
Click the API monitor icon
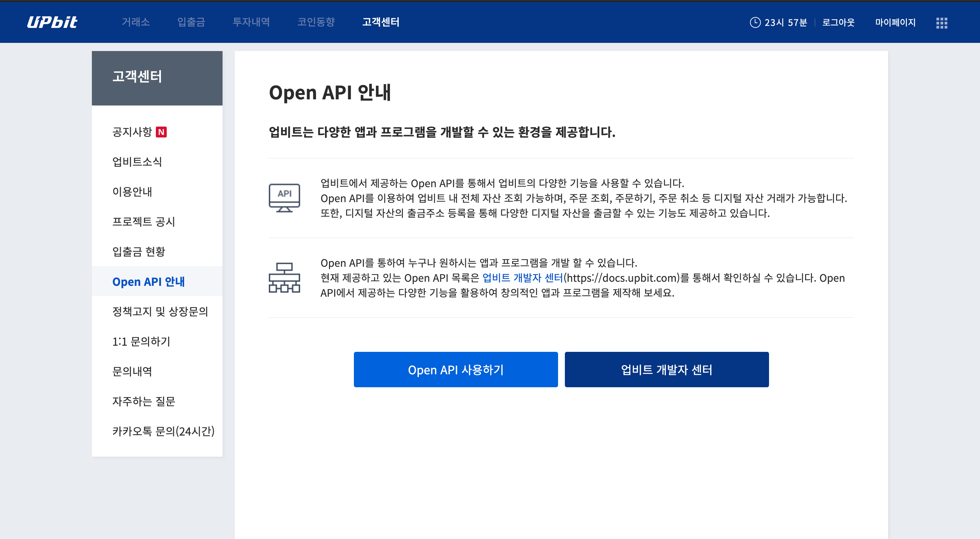pyautogui.click(x=284, y=198)
